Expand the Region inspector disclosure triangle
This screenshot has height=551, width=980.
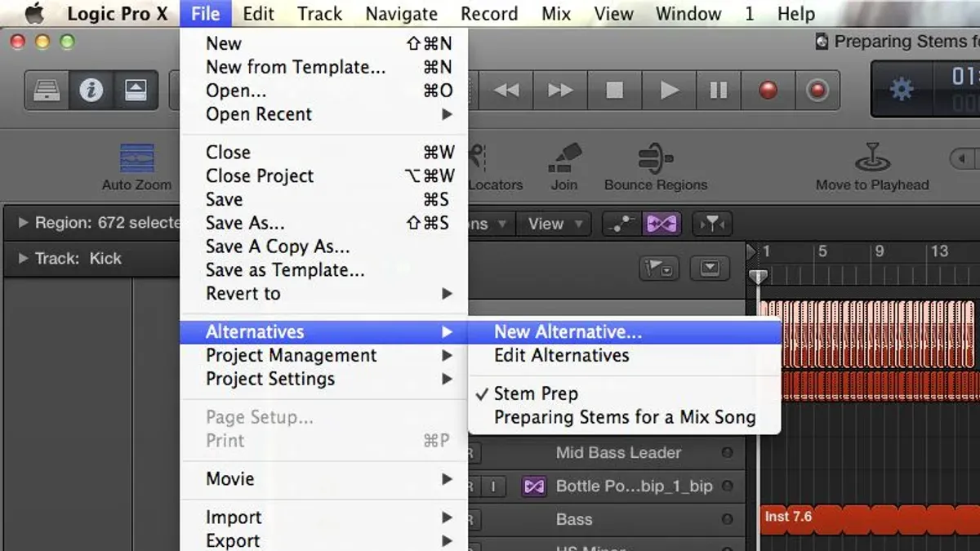23,223
